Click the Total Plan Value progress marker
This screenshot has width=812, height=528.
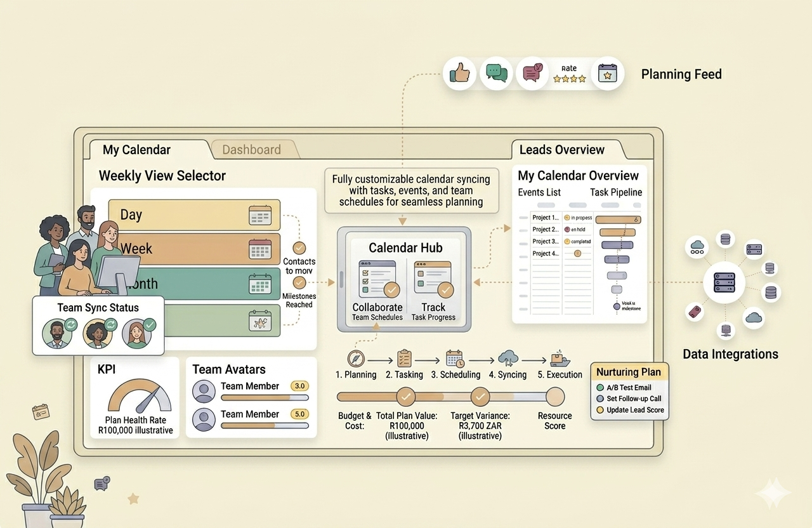pyautogui.click(x=406, y=397)
